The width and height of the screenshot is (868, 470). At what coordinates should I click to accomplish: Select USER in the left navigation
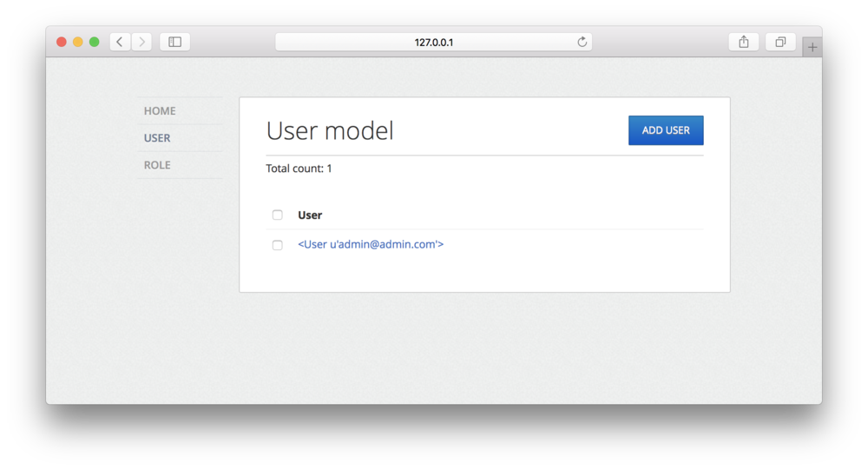(157, 138)
